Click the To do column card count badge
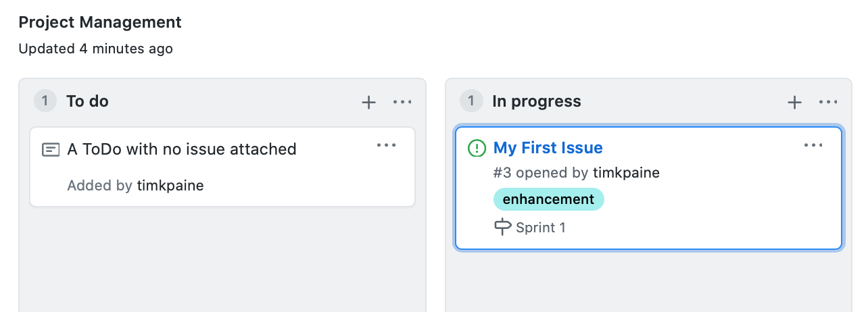The width and height of the screenshot is (868, 312). pyautogui.click(x=45, y=101)
